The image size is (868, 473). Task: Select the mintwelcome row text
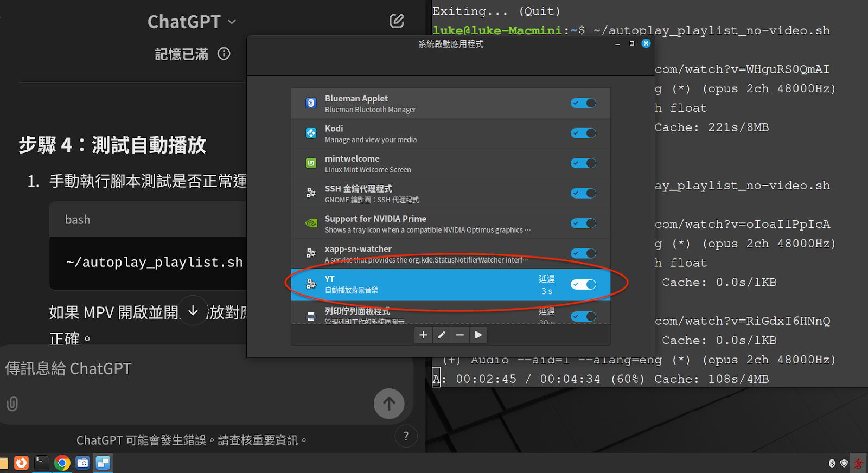(368, 164)
